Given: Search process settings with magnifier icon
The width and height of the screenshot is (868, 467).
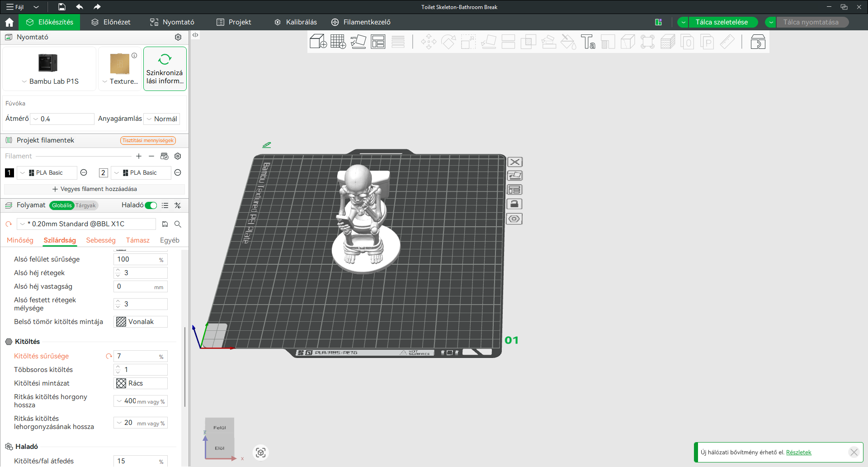Looking at the screenshot, I should pyautogui.click(x=178, y=224).
